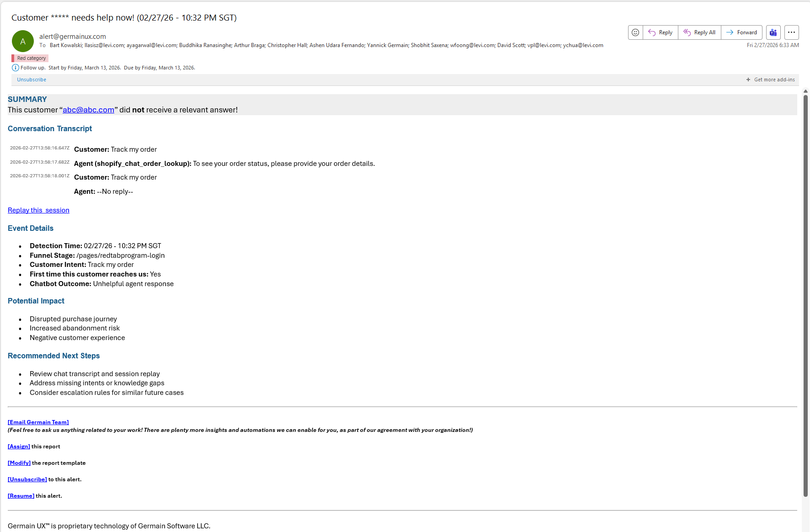Image resolution: width=810 pixels, height=532 pixels.
Task: Open the Microsoft Teams share icon
Action: coord(773,32)
